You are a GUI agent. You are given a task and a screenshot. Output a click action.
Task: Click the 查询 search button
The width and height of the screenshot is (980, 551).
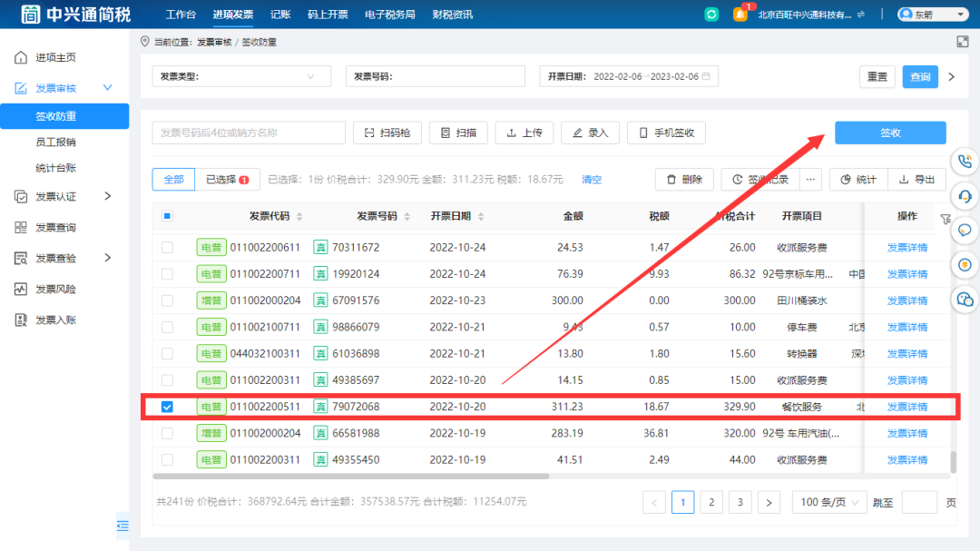(920, 77)
